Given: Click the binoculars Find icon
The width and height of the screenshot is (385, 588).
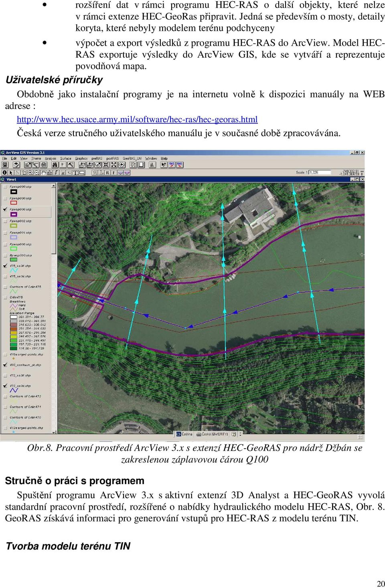Looking at the screenshot, I should [x=54, y=165].
